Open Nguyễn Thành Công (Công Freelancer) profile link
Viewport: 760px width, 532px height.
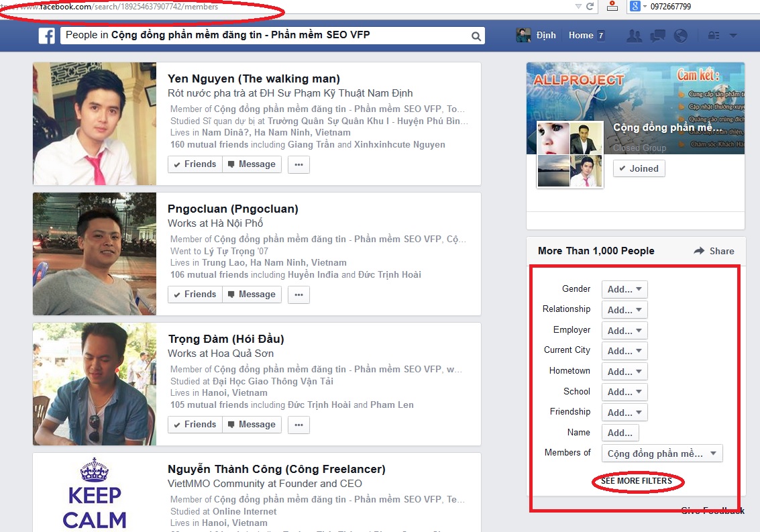point(276,469)
